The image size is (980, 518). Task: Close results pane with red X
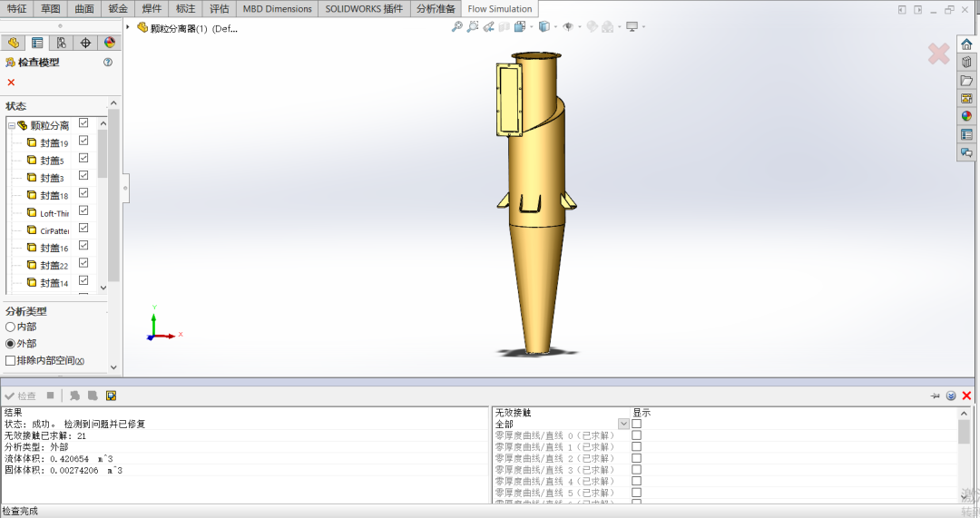[x=966, y=396]
